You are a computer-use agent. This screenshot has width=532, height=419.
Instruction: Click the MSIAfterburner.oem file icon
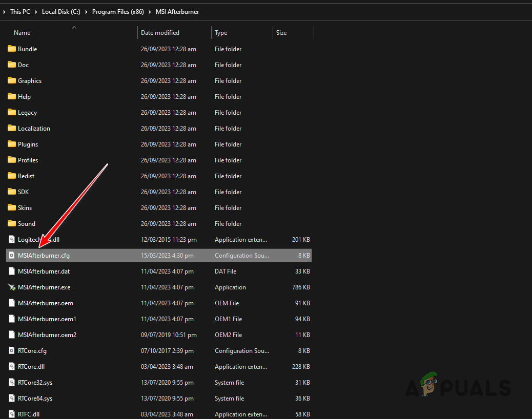12,303
